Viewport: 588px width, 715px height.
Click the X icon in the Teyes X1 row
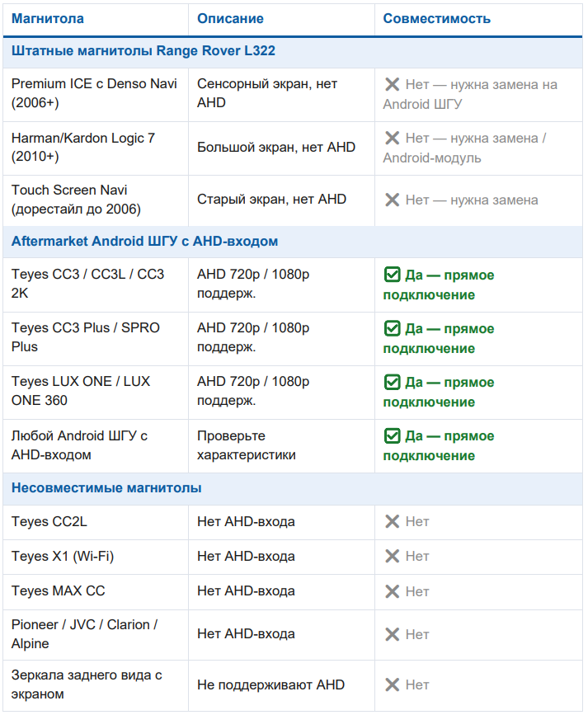pyautogui.click(x=392, y=556)
